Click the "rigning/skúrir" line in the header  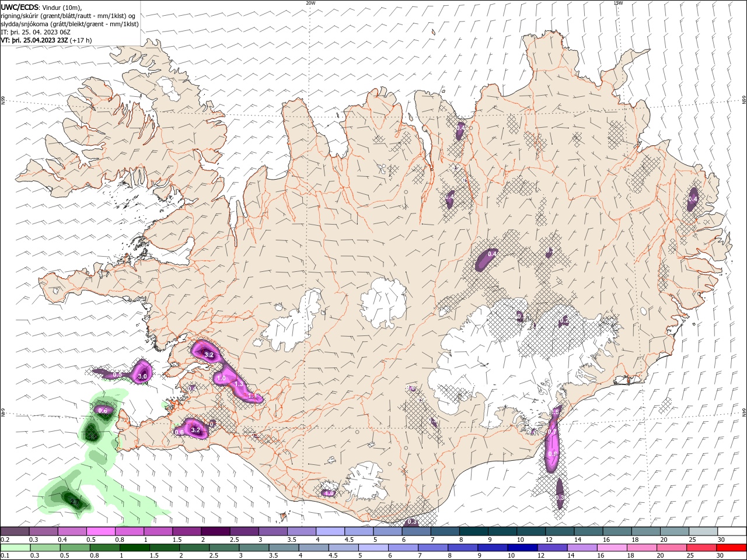point(68,16)
